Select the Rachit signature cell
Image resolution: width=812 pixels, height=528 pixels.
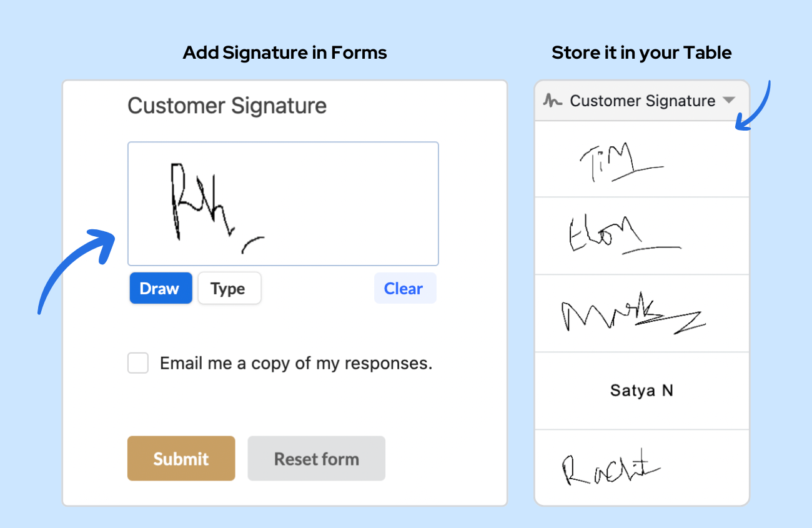point(641,467)
